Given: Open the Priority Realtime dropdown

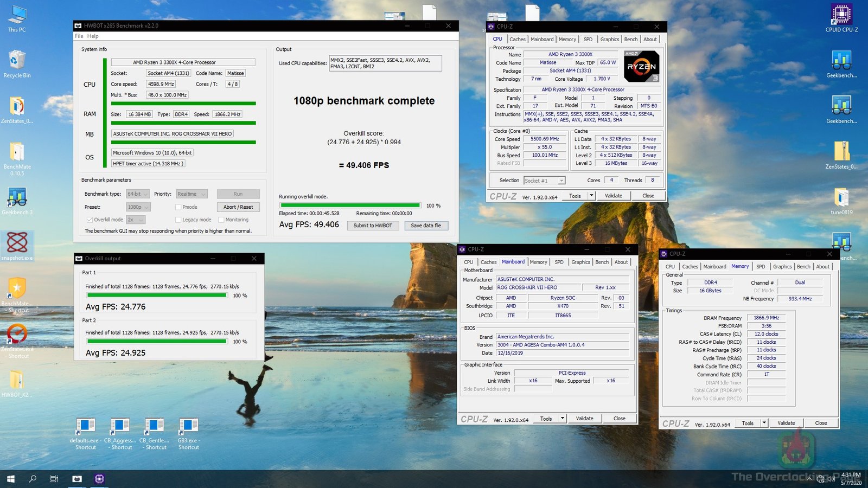Looking at the screenshot, I should tap(192, 194).
